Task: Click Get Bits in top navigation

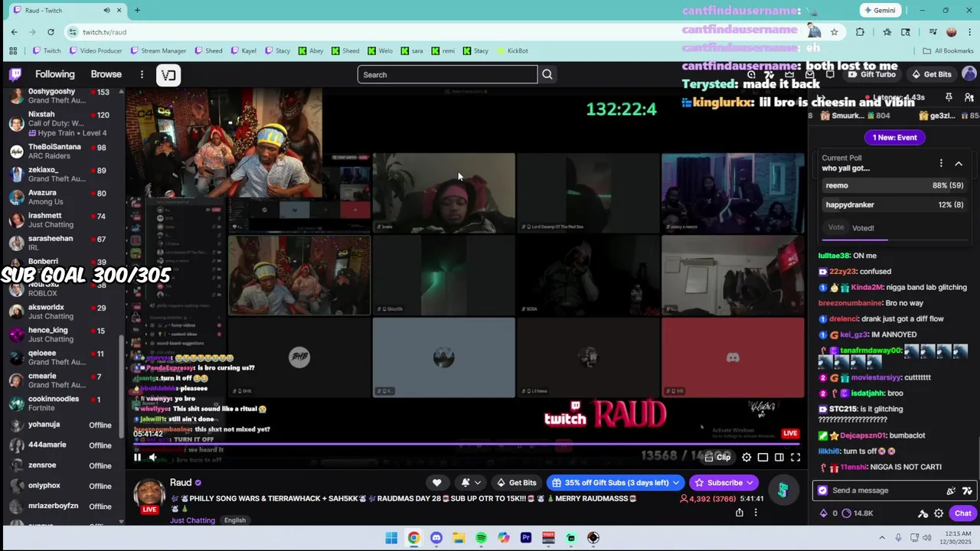Action: 932,74
